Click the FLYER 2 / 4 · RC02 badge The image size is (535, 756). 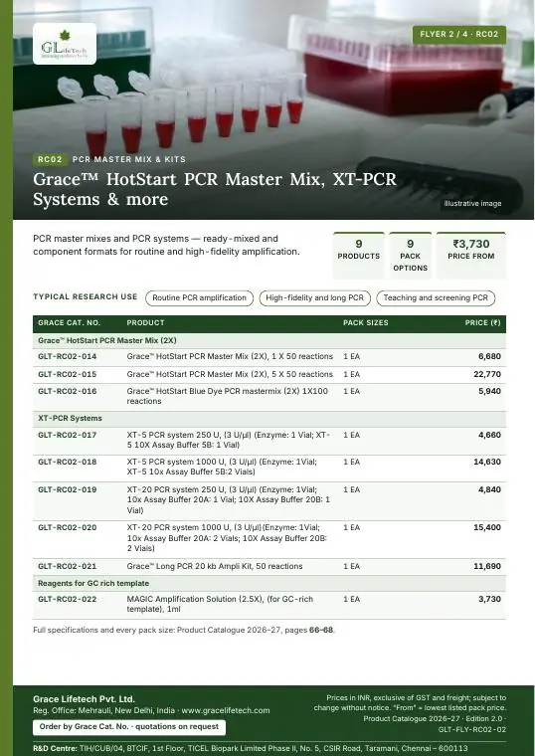[x=458, y=34]
